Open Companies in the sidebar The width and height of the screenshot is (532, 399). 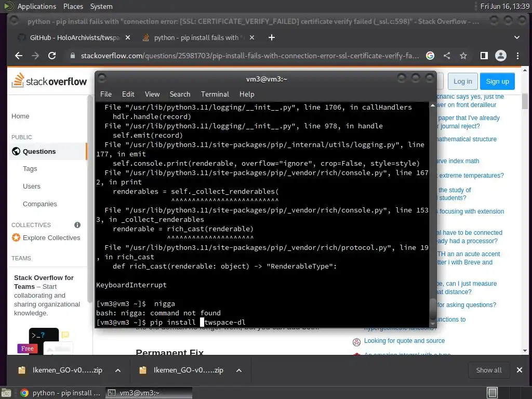point(39,204)
